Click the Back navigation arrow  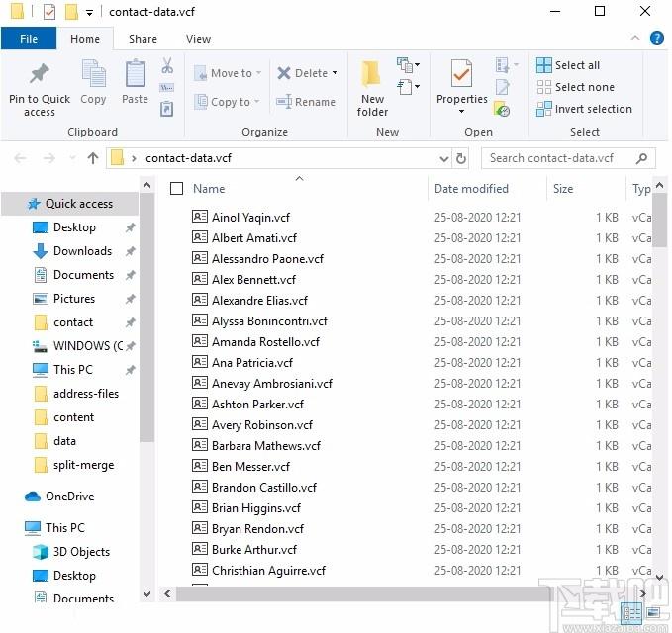coord(20,158)
